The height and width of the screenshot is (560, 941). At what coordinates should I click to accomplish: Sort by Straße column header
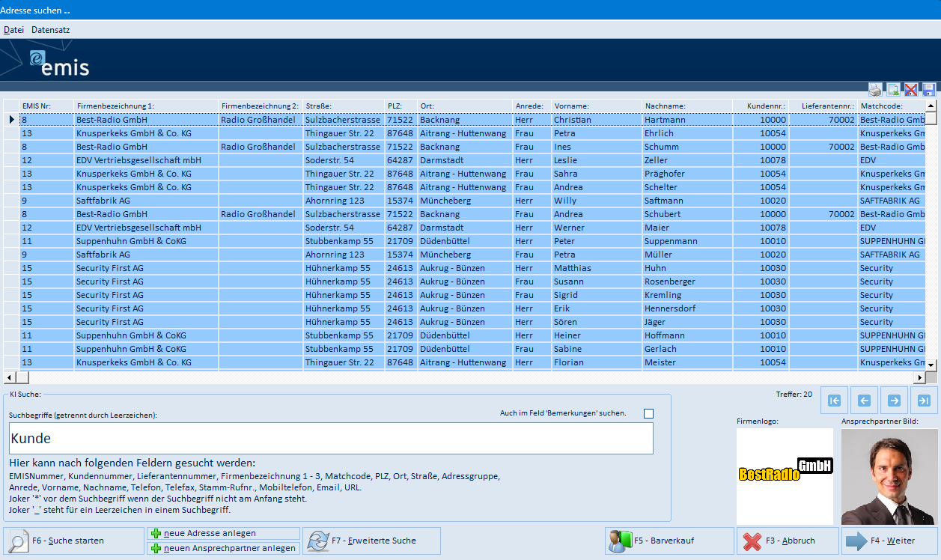click(344, 106)
